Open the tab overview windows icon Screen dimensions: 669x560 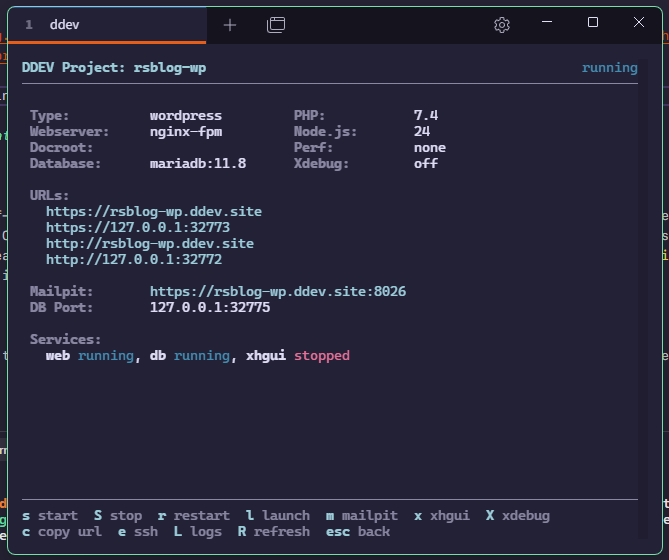(276, 25)
